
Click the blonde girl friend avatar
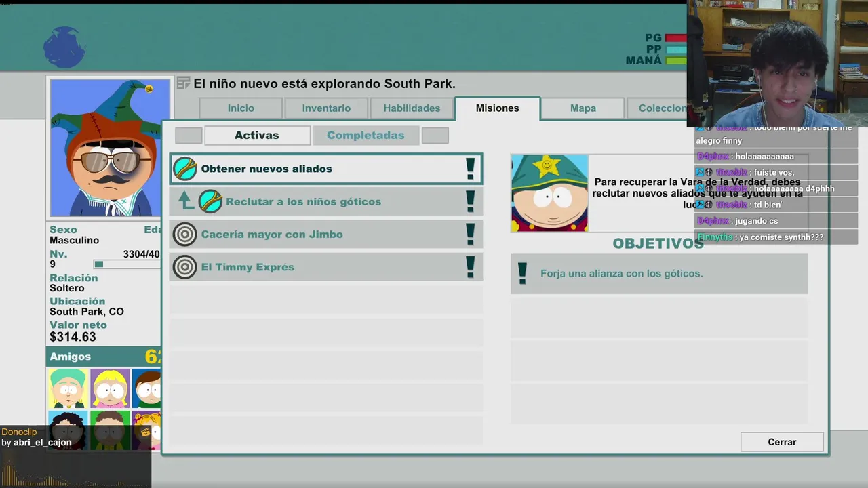coord(110,388)
